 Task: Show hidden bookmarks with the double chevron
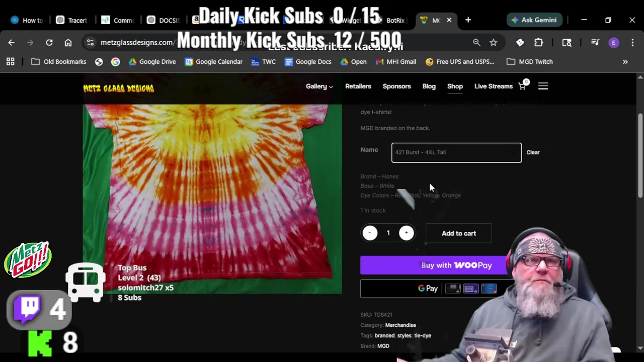[625, 62]
